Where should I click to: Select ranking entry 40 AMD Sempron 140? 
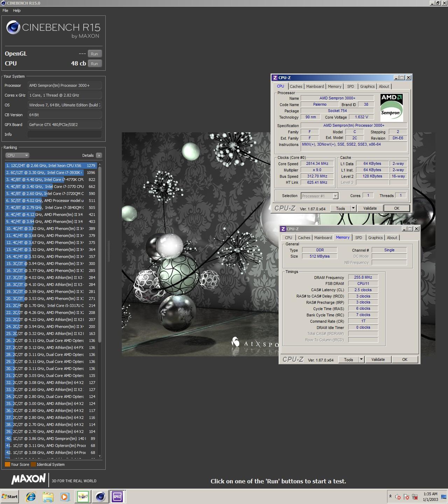(x=51, y=439)
